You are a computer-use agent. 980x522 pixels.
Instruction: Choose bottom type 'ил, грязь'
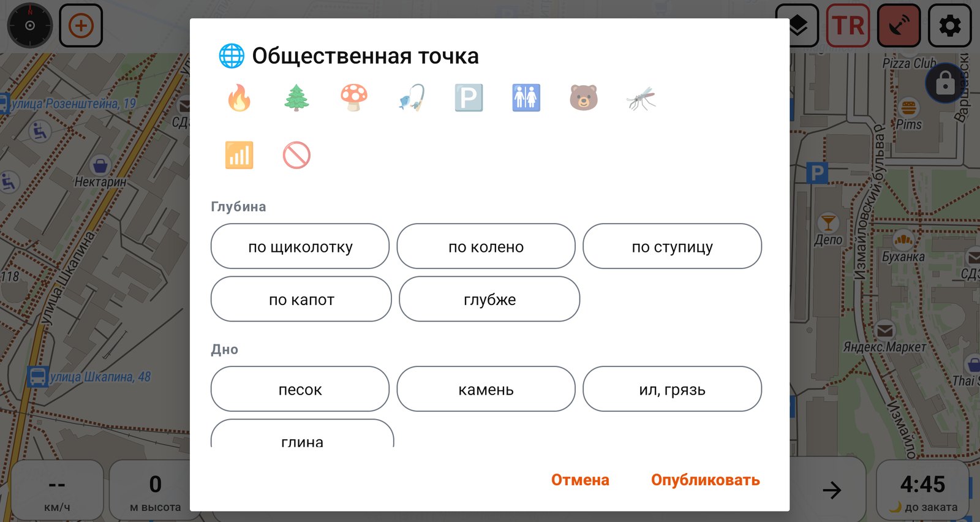tap(673, 389)
